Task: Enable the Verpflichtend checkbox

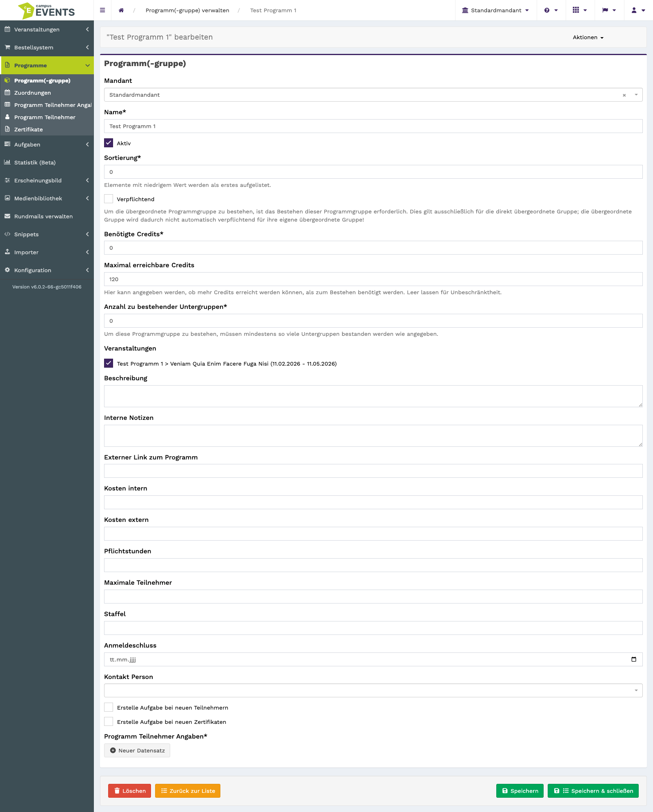Action: 109,199
